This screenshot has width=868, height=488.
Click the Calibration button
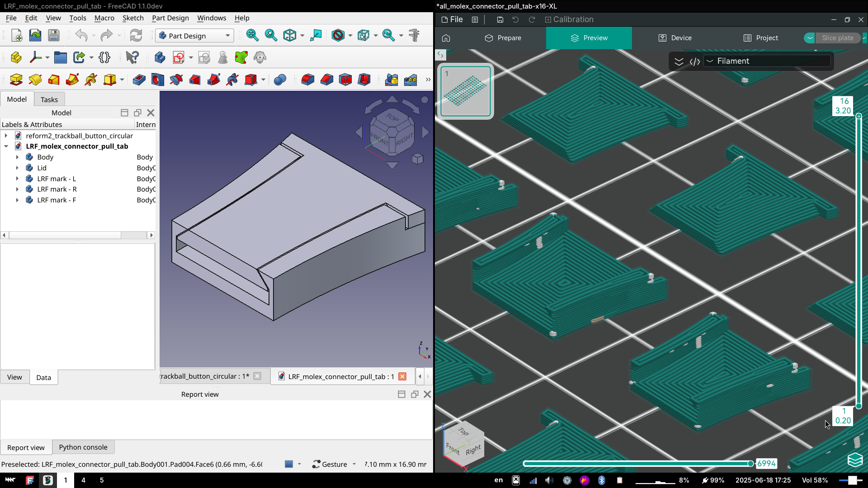(x=569, y=19)
